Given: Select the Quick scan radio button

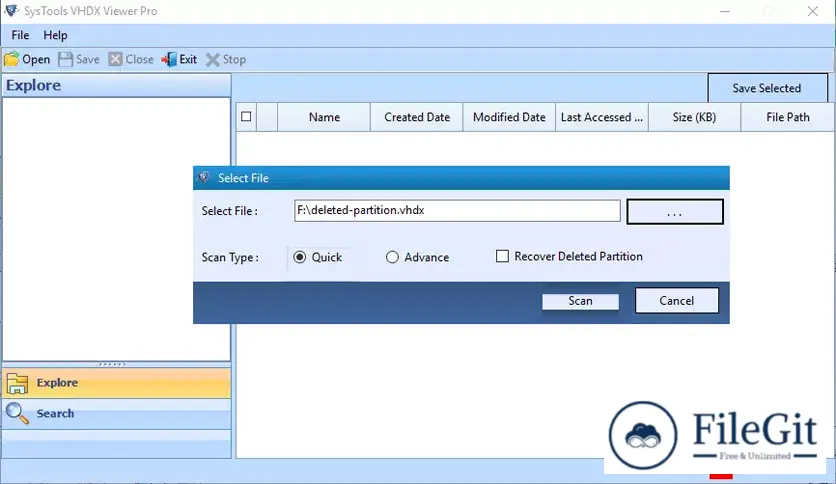Looking at the screenshot, I should click(300, 257).
